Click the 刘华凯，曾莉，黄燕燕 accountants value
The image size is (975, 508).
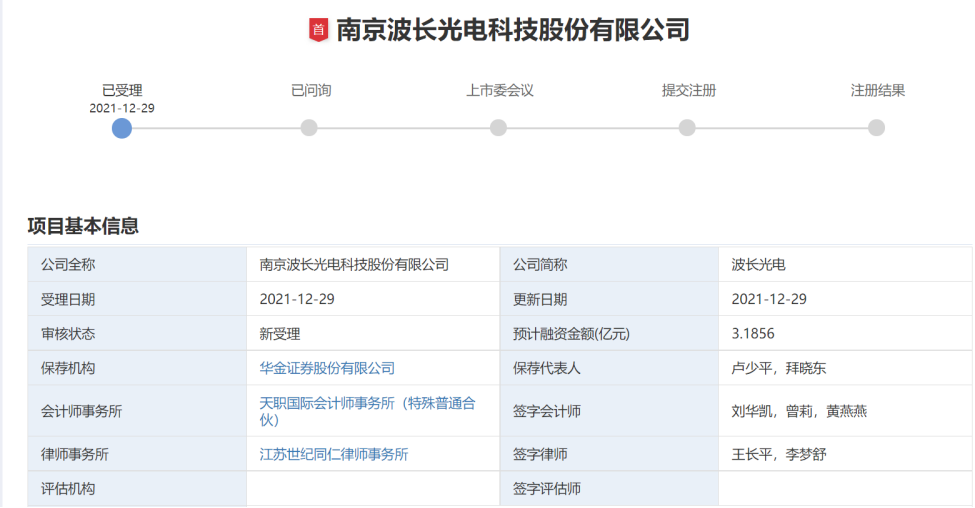(799, 411)
